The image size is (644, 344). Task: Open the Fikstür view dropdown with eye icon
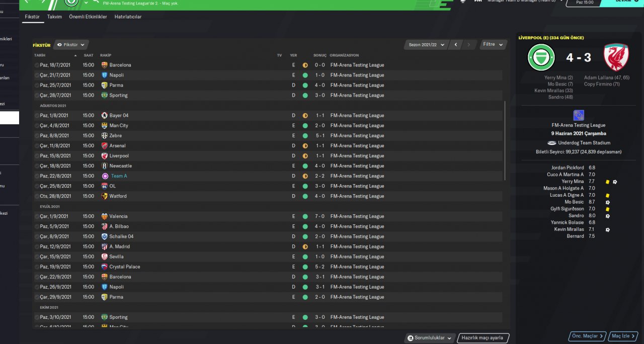pos(71,45)
